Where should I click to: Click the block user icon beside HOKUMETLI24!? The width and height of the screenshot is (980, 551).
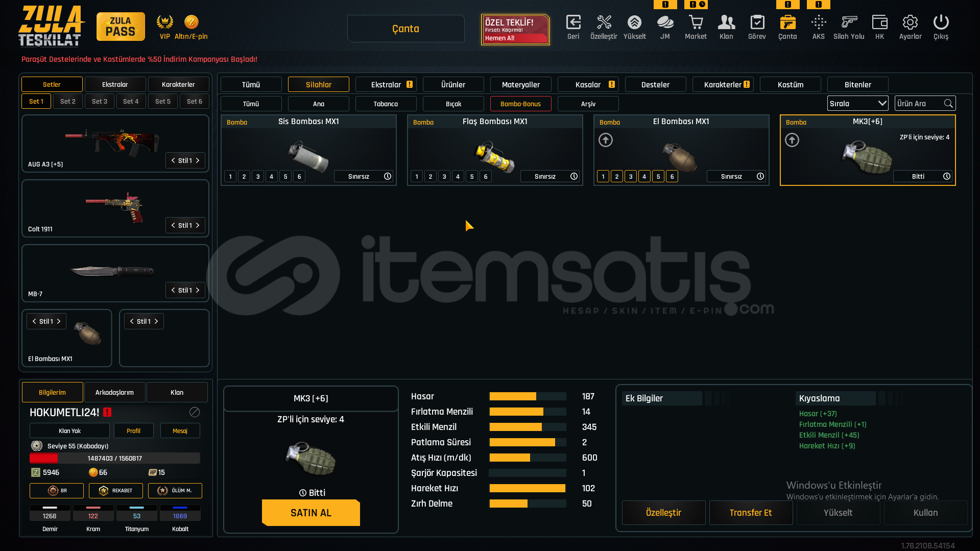pos(195,412)
